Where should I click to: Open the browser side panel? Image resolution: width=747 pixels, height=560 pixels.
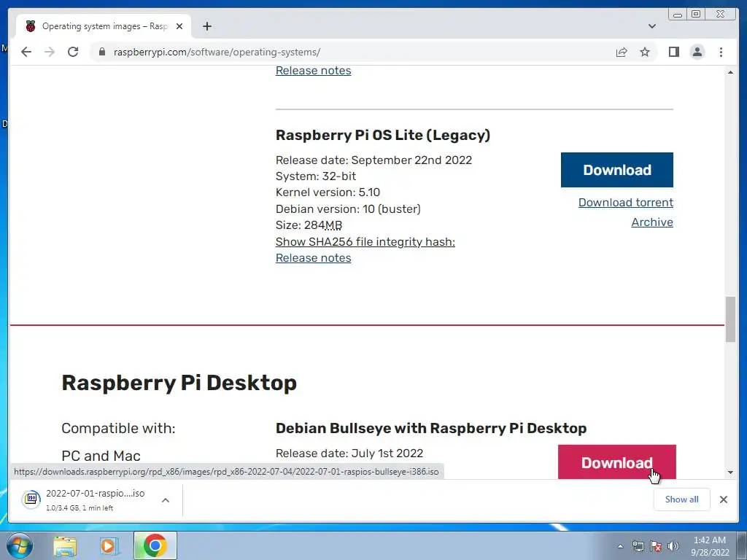click(x=673, y=52)
